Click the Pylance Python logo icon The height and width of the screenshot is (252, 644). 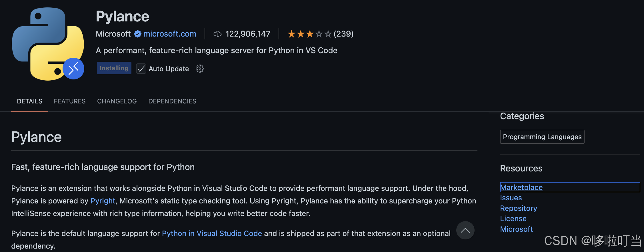tap(48, 44)
